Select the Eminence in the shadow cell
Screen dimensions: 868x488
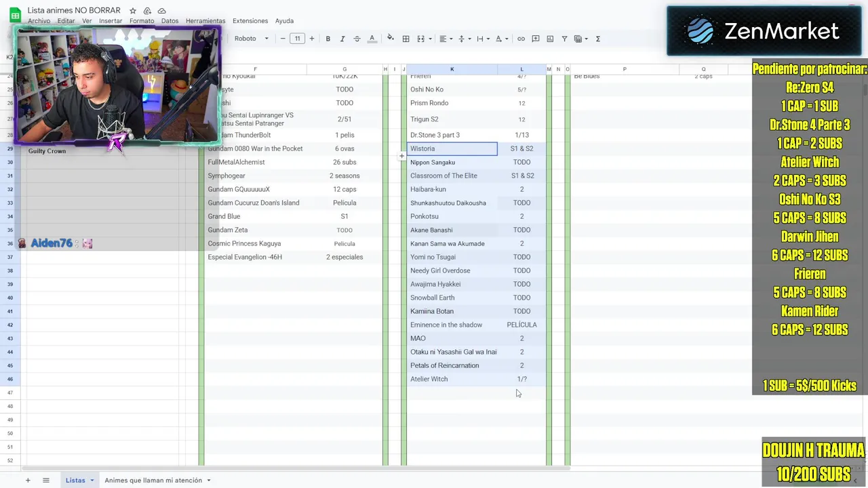pyautogui.click(x=452, y=325)
